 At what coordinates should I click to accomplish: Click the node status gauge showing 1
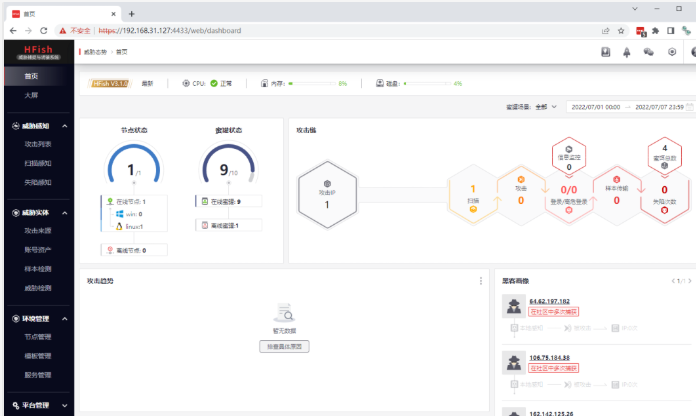[x=134, y=163]
